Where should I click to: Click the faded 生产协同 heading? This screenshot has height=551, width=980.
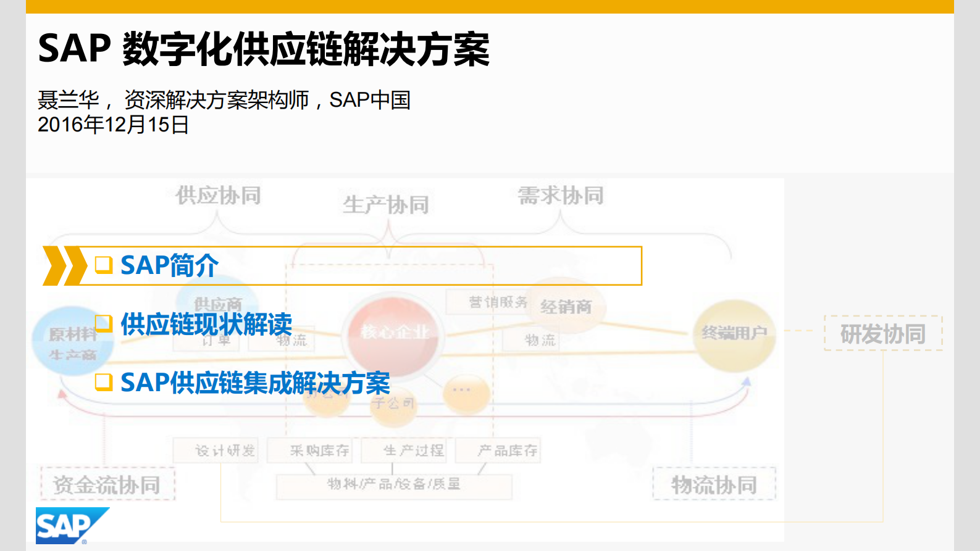point(386,205)
